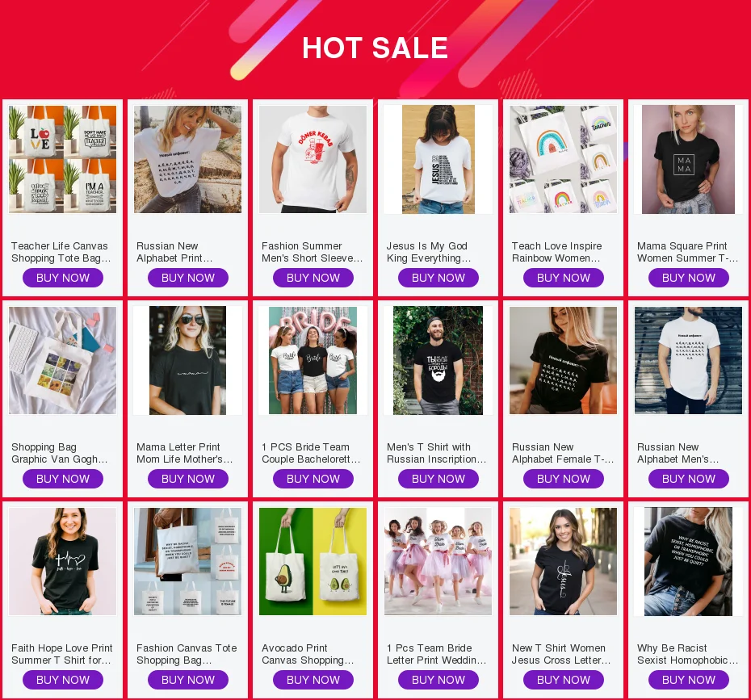Buy the Avocado Print Canvas Shopping bag
Screen dimensions: 751x700
point(313,680)
